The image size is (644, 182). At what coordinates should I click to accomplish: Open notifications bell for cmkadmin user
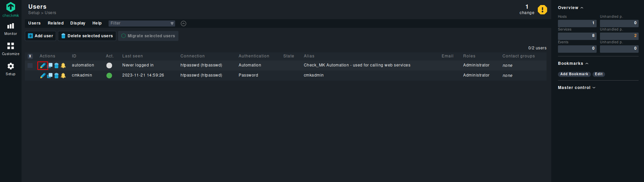(63, 76)
